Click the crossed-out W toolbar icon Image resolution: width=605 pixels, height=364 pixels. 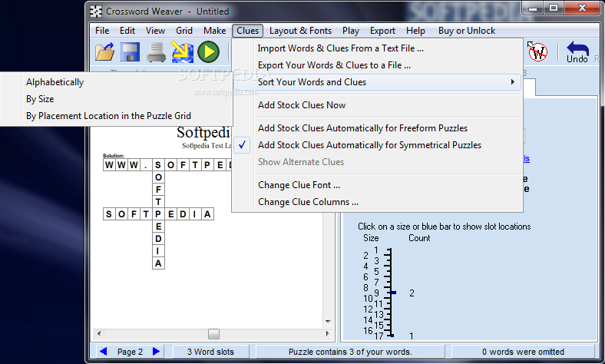(x=537, y=51)
